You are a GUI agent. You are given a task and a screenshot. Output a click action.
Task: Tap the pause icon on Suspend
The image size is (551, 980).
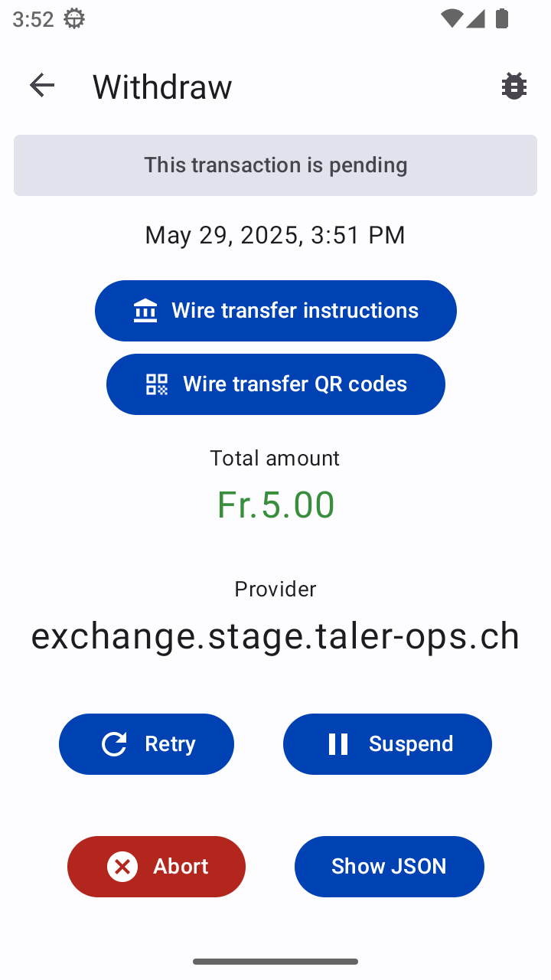338,744
